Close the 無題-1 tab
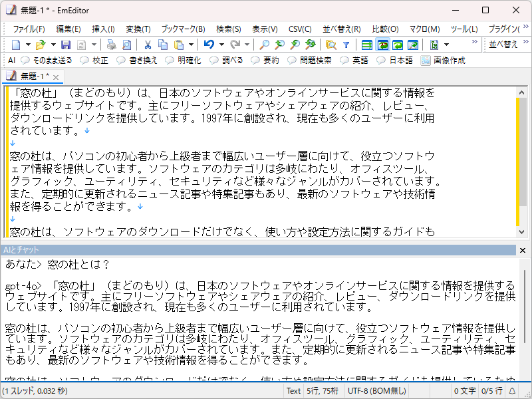Image resolution: width=532 pixels, height=399 pixels. tap(56, 77)
